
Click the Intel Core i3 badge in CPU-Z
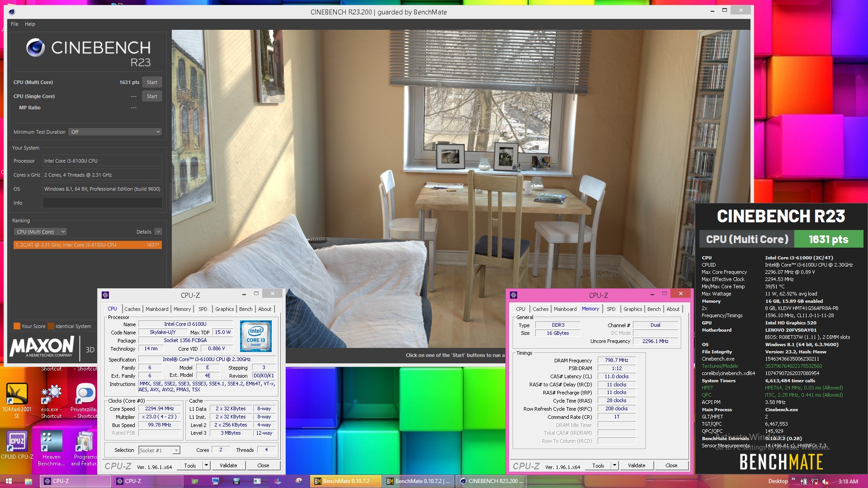pos(256,336)
